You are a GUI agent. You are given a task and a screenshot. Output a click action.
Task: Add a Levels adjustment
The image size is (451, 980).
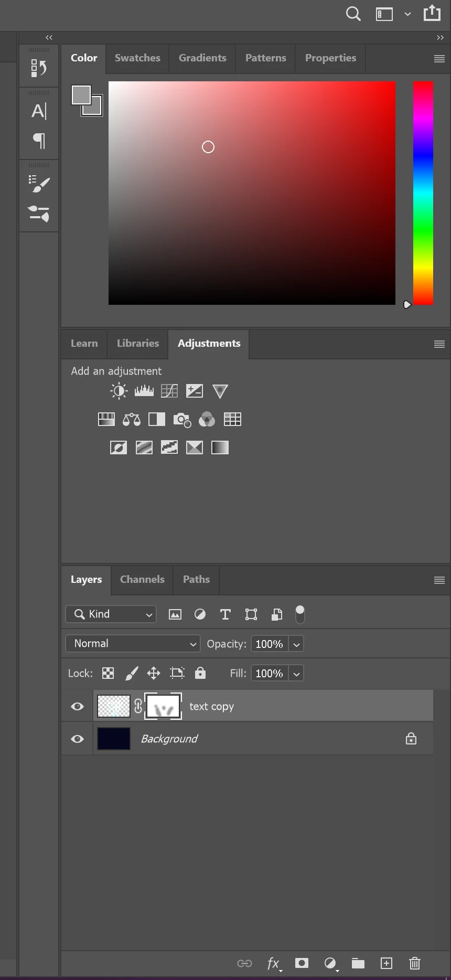click(144, 391)
